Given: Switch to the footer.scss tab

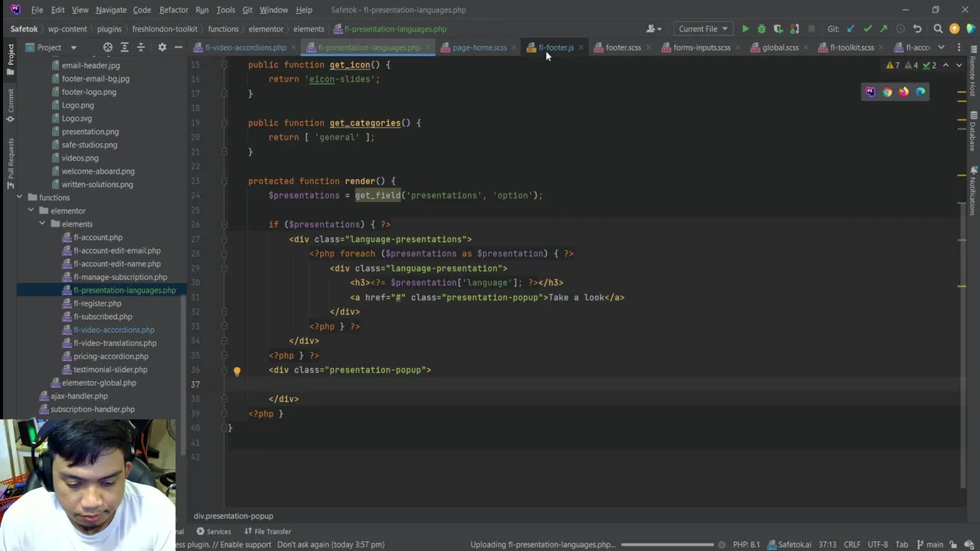Looking at the screenshot, I should coord(623,47).
